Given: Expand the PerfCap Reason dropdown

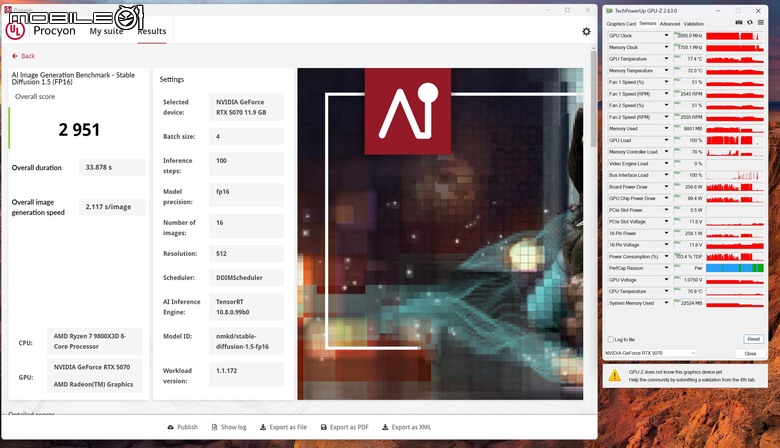Looking at the screenshot, I should point(666,268).
